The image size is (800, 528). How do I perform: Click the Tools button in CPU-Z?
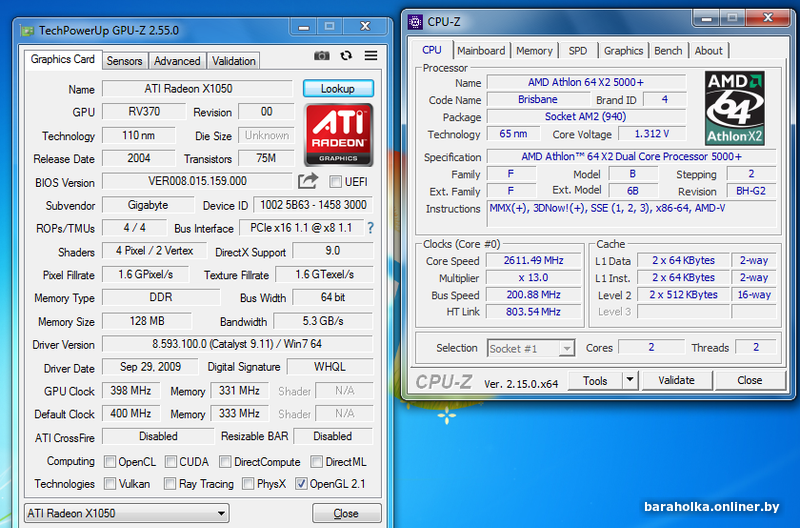[x=595, y=381]
